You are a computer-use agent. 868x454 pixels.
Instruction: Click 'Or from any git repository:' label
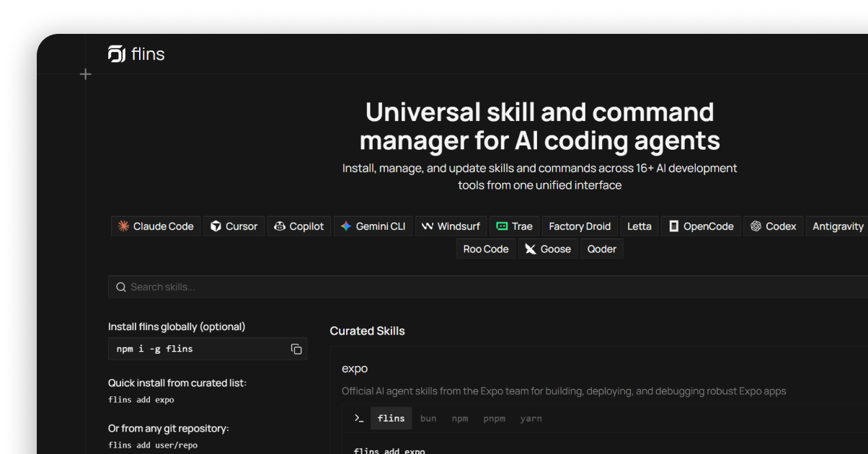[x=169, y=428]
